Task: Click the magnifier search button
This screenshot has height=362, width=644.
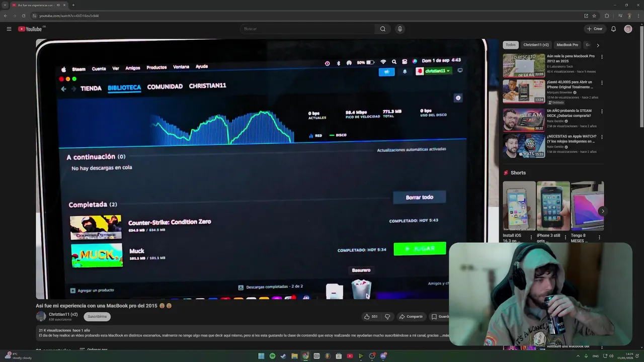Action: (383, 29)
